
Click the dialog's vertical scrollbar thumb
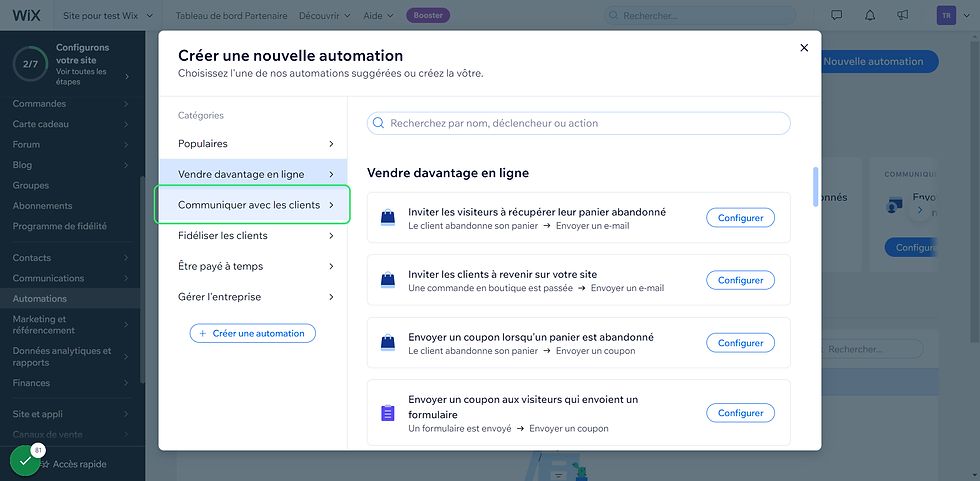(814, 187)
